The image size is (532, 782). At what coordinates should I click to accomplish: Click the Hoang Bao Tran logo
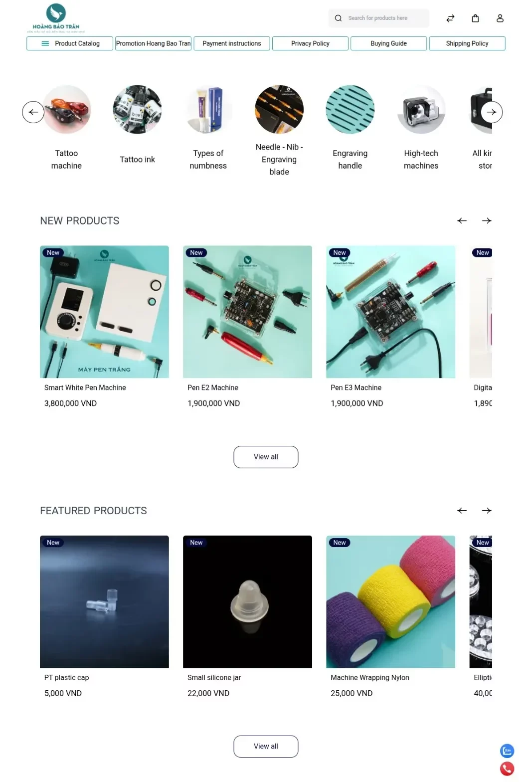coord(56,18)
